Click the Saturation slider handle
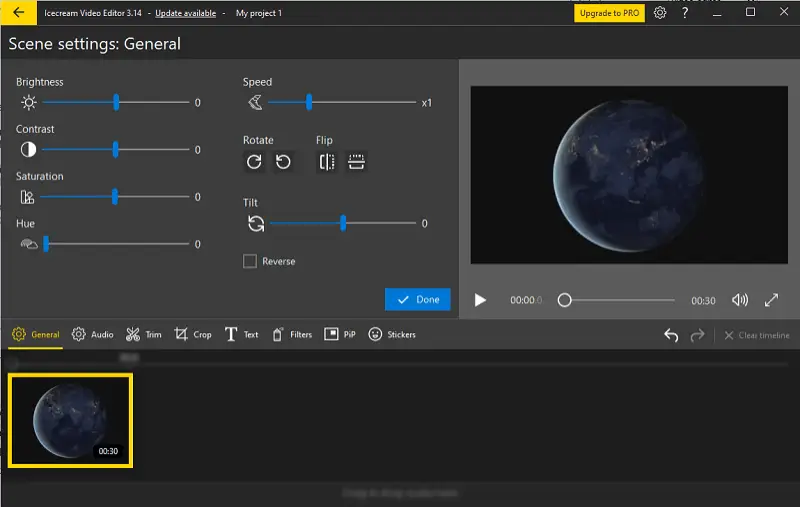 [115, 197]
